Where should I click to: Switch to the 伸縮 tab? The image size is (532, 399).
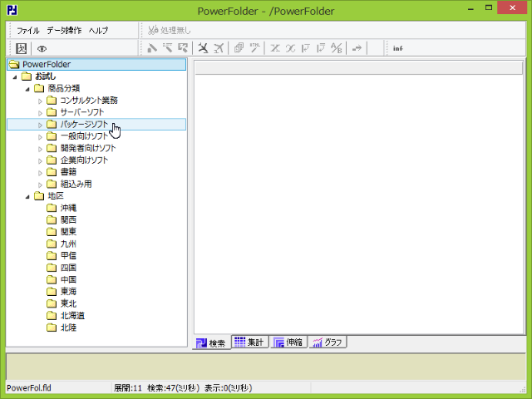point(288,342)
